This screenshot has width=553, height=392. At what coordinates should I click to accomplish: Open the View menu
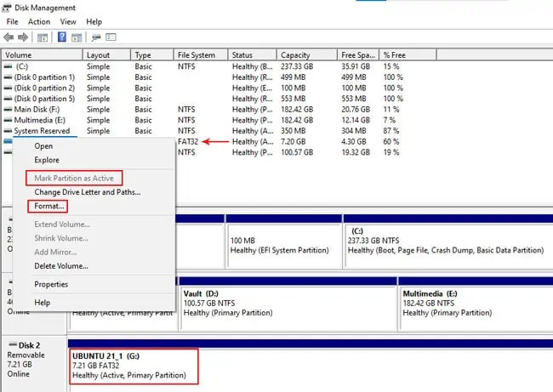tap(68, 21)
